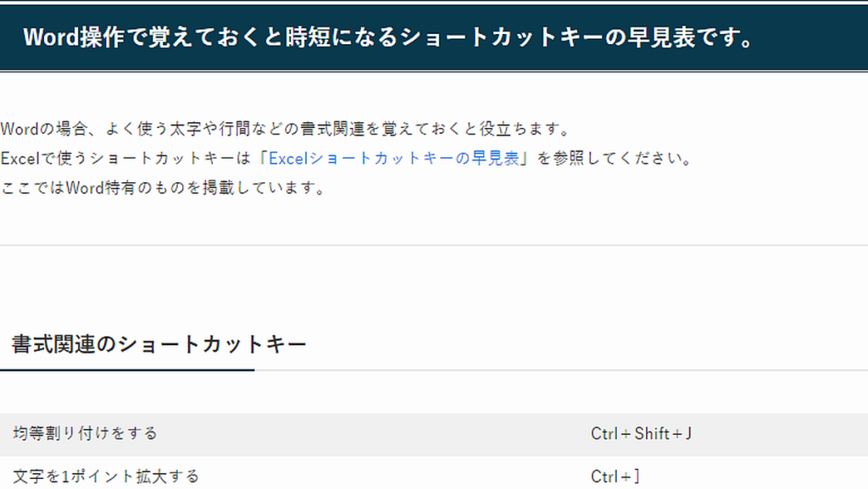Open the Excelショートカットキーの早見表 link
868x489 pixels.
pyautogui.click(x=393, y=158)
